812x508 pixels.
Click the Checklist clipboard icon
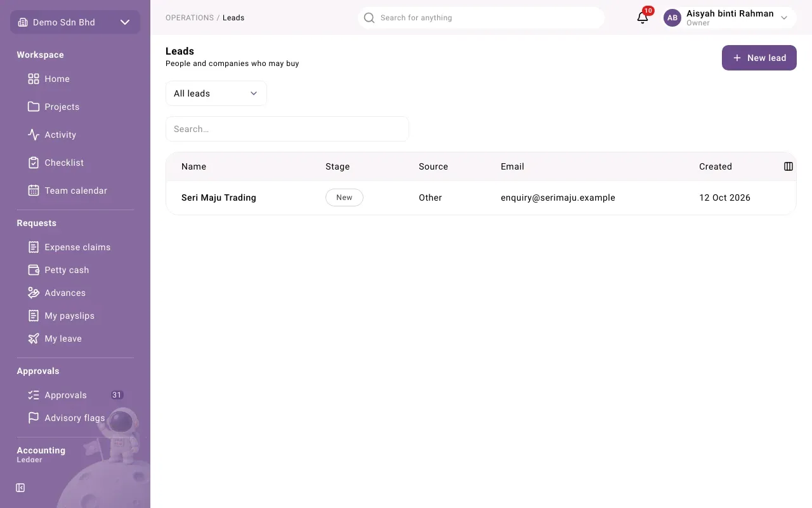point(34,163)
